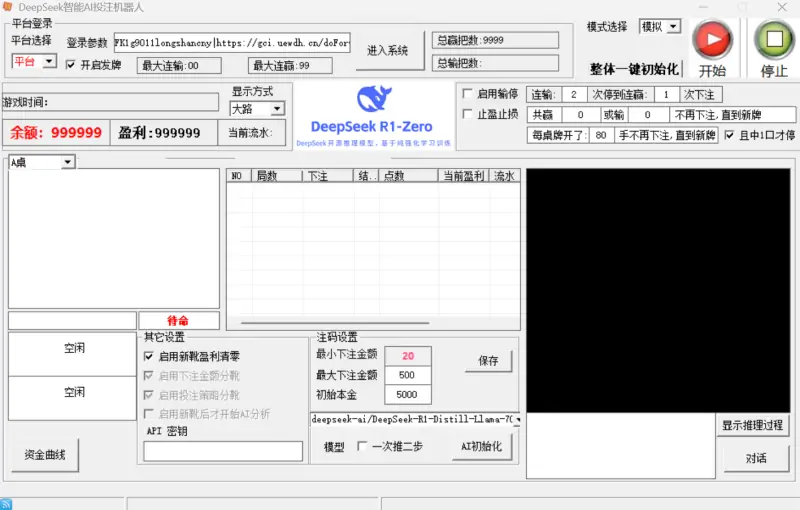800x510 pixels.
Task: Open the 模式选择 dropdown showing 模拟
Action: click(660, 27)
